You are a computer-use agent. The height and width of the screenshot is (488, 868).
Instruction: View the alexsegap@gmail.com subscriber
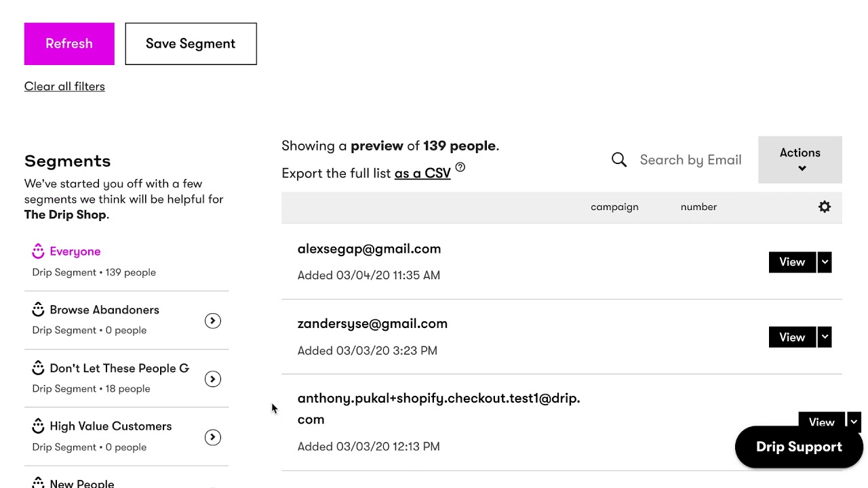(x=791, y=262)
